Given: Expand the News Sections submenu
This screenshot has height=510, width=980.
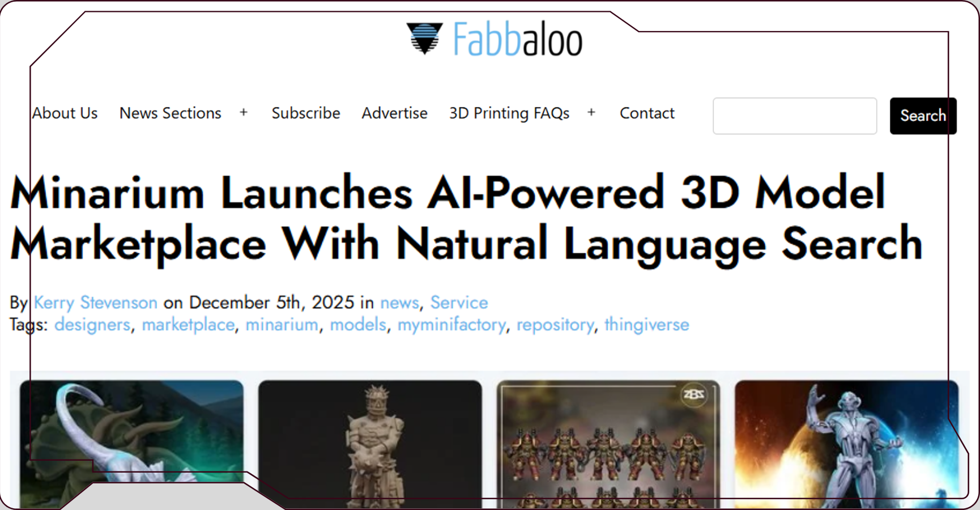Looking at the screenshot, I should (244, 113).
